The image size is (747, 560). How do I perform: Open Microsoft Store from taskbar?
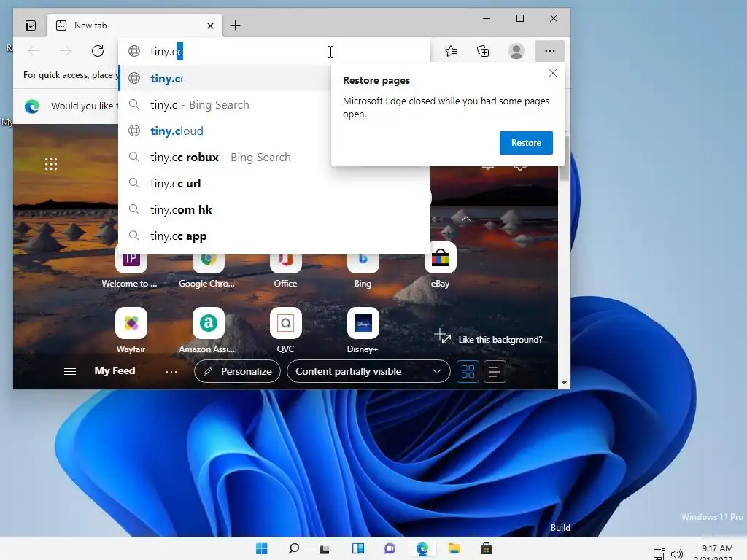(x=486, y=548)
